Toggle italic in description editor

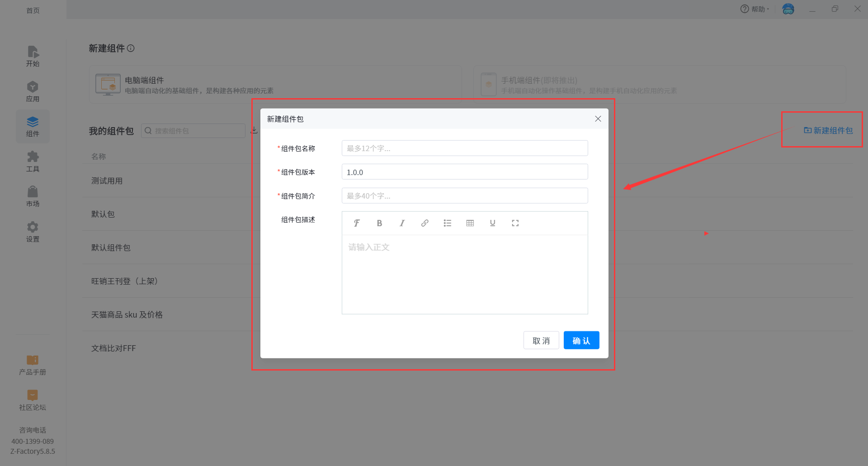(x=402, y=223)
